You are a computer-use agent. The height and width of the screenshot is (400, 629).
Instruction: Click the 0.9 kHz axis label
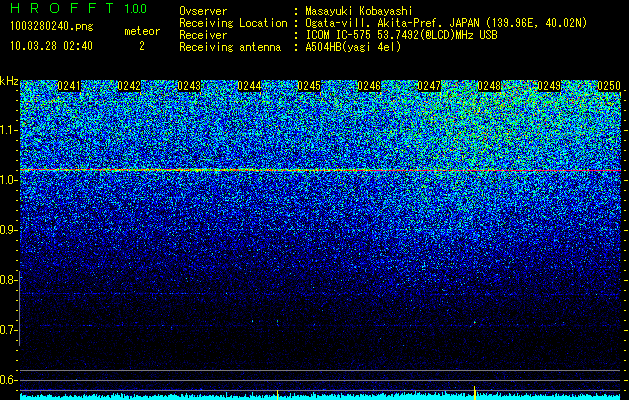click(9, 230)
